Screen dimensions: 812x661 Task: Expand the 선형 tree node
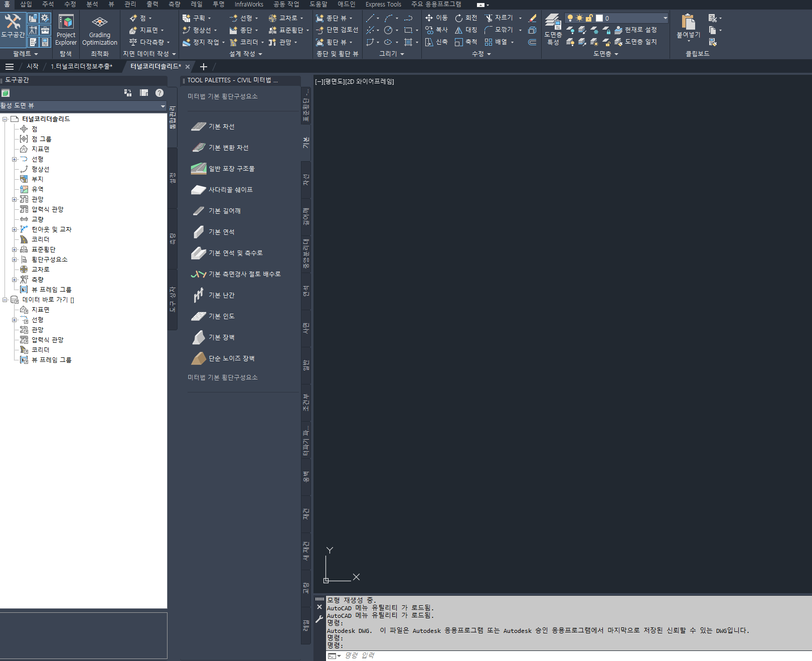(x=15, y=159)
